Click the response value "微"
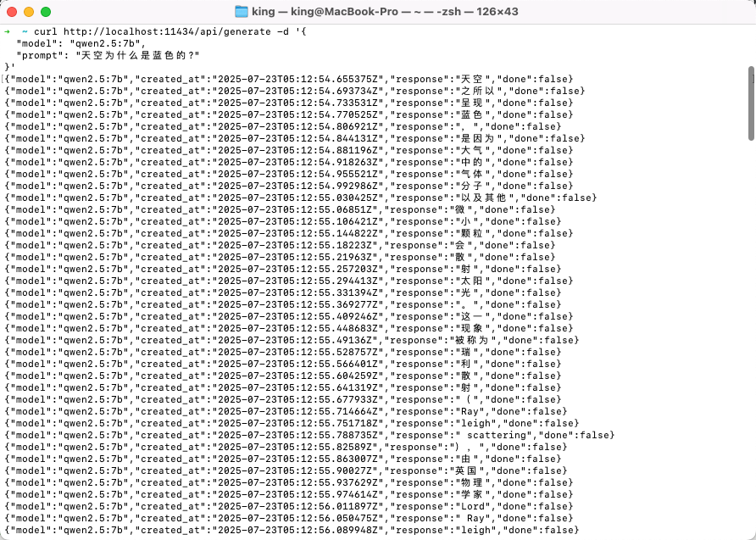The width and height of the screenshot is (756, 540). click(459, 209)
